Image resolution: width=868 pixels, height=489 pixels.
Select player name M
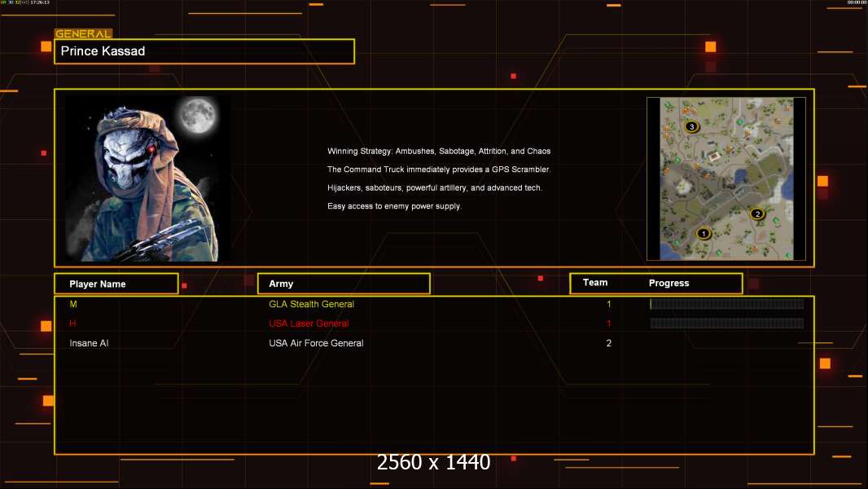tap(73, 304)
